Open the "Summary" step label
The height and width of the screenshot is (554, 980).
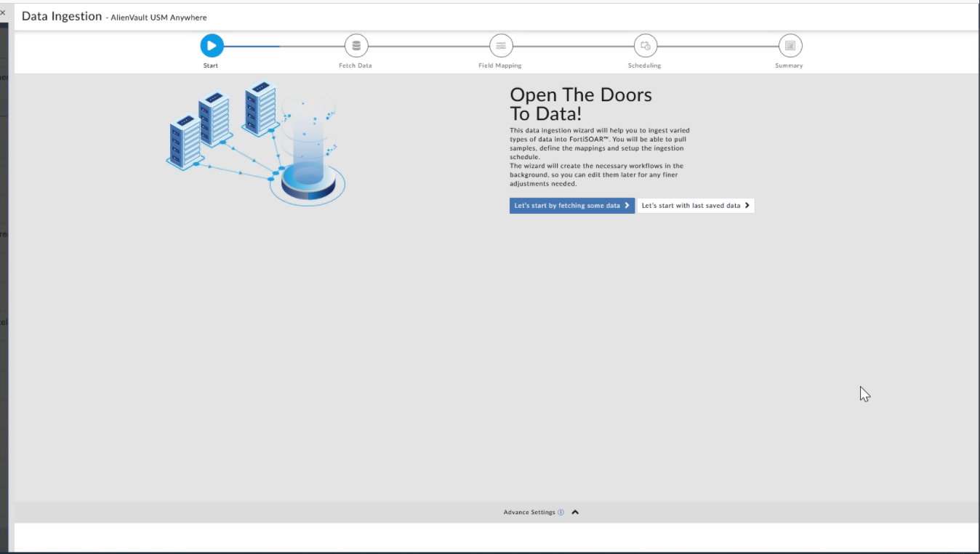pos(789,65)
